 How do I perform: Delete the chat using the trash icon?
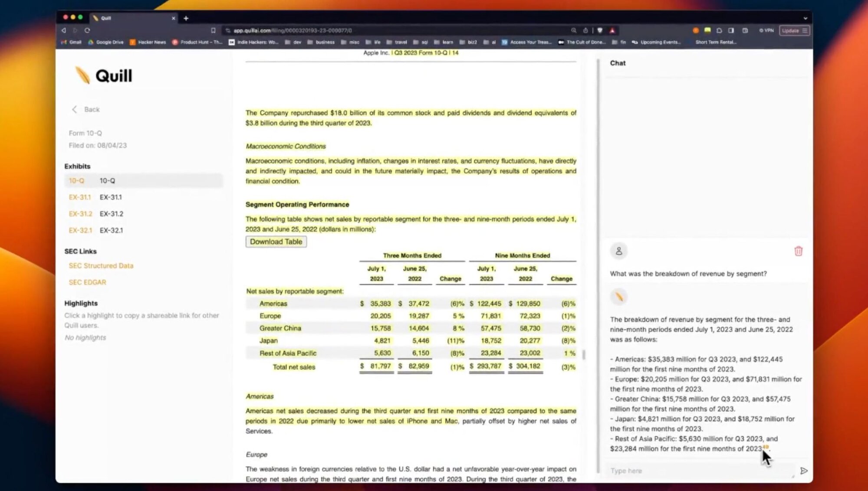coord(798,251)
